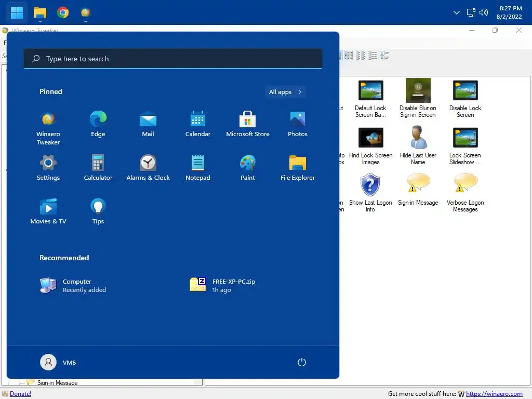This screenshot has height=399, width=532.
Task: Select Default Lock Screen Background in Winaero Tweaker
Action: click(x=370, y=99)
